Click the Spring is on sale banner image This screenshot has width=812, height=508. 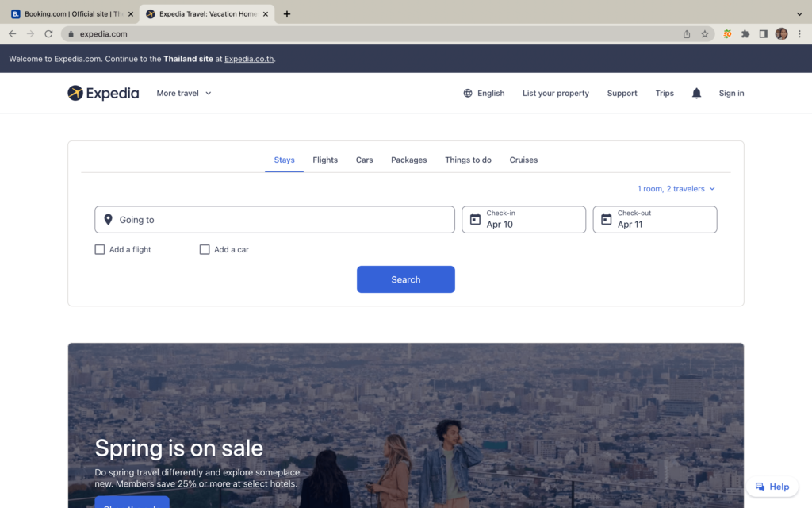click(406, 425)
